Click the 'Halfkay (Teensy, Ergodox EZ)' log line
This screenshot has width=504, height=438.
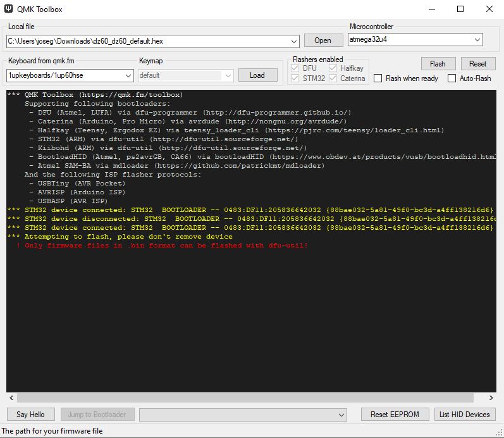tap(237, 130)
